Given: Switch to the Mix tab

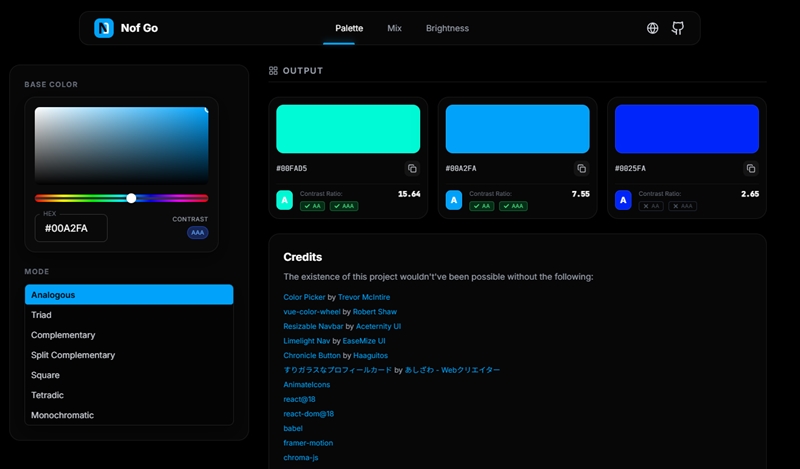Looking at the screenshot, I should 394,28.
